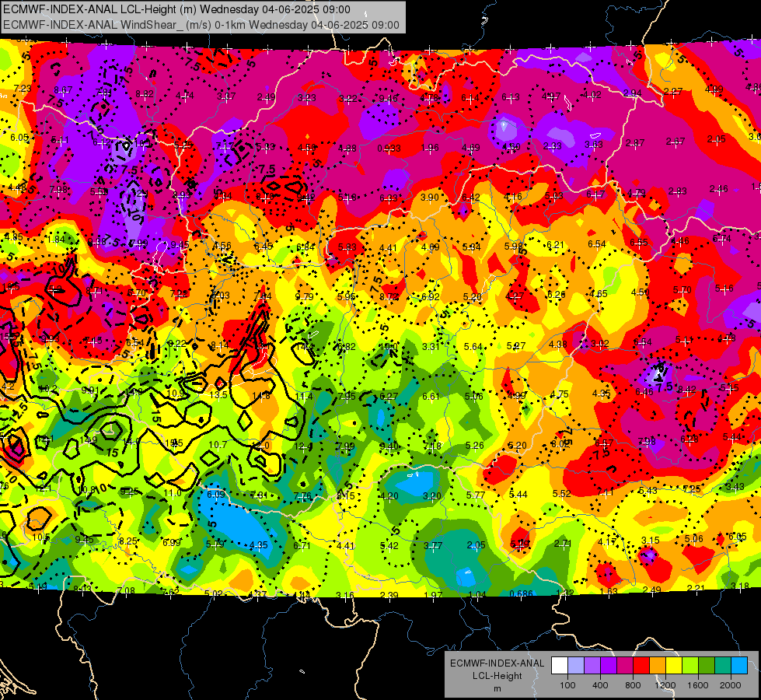The image size is (761, 700).
Task: Click the medium violet swatch left of 400
Action: tap(592, 666)
